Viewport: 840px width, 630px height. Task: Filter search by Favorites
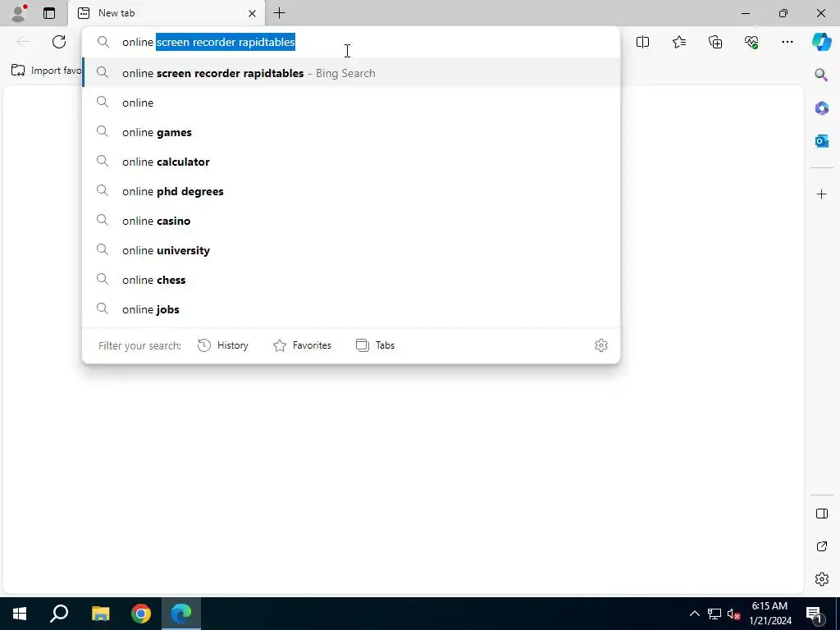[x=302, y=345]
